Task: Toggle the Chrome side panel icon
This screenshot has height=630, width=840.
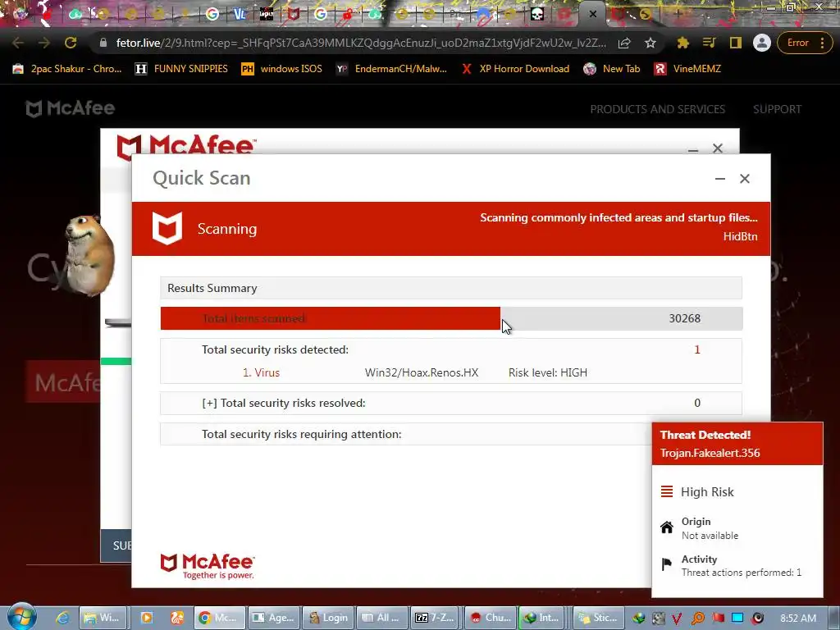Action: click(x=736, y=43)
